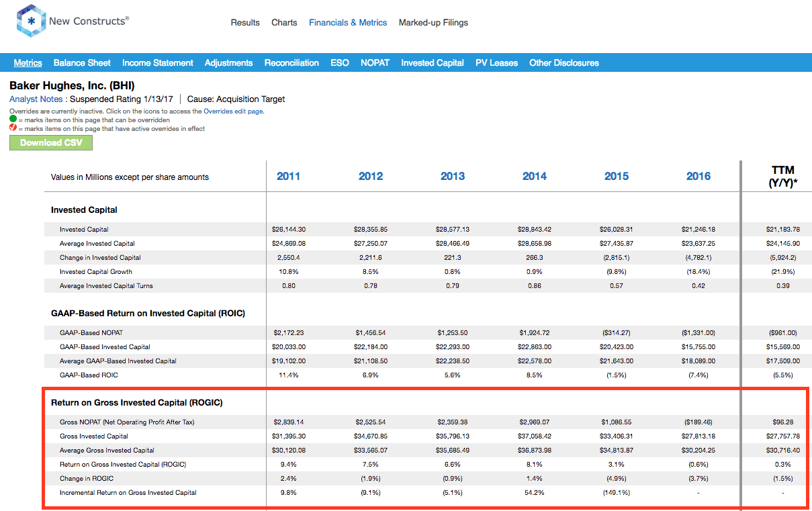812x511 pixels.
Task: Click the GAAP-Based ROIC row label
Action: coord(89,375)
